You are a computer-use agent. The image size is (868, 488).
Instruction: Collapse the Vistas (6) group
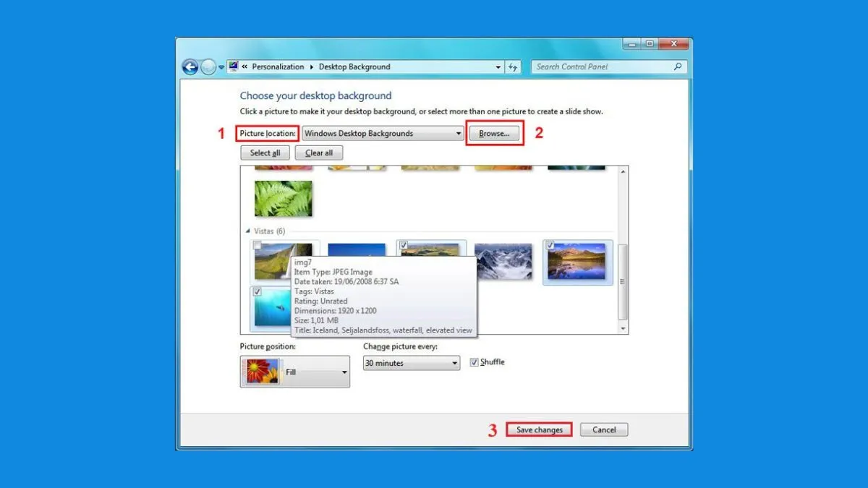coord(250,231)
